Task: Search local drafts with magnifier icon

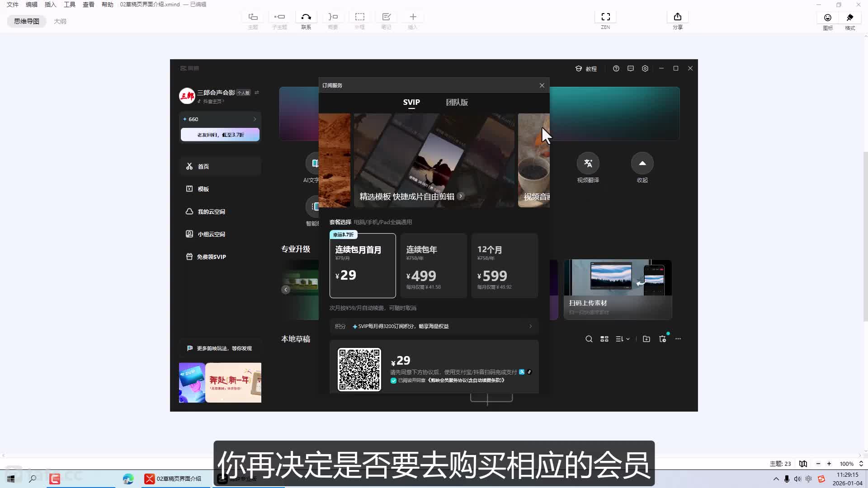Action: click(x=589, y=339)
